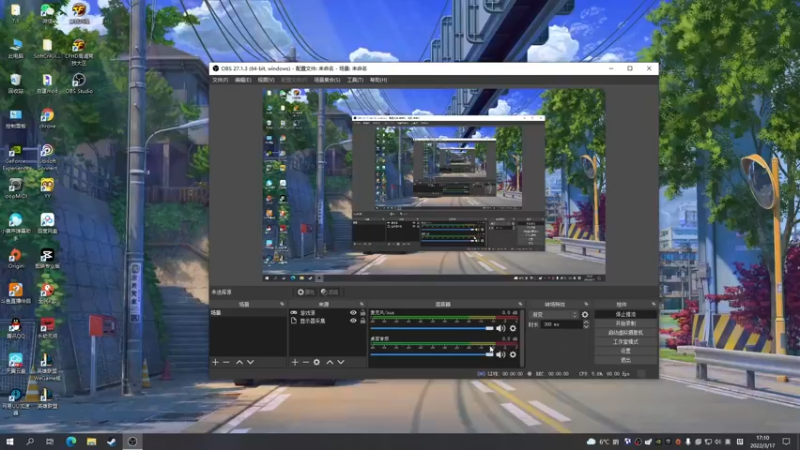This screenshot has height=450, width=800.
Task: Open the transition type dropdown (渐变)
Action: (554, 315)
